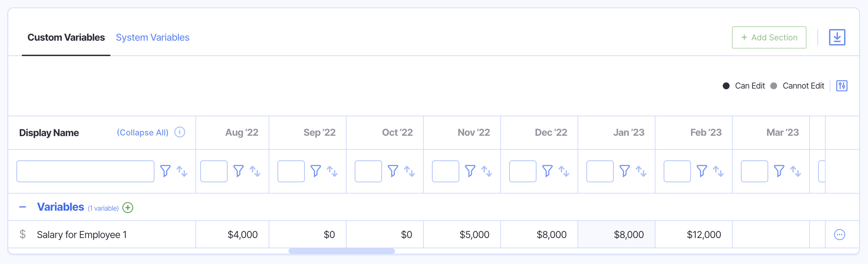
Task: Click the Jan '23 filter funnel icon
Action: 625,171
